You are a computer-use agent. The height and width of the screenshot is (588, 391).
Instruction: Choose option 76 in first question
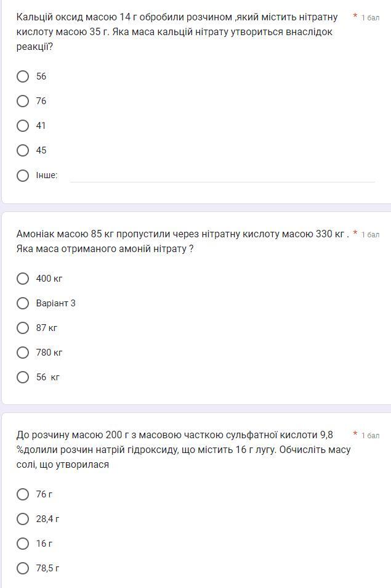click(x=23, y=101)
